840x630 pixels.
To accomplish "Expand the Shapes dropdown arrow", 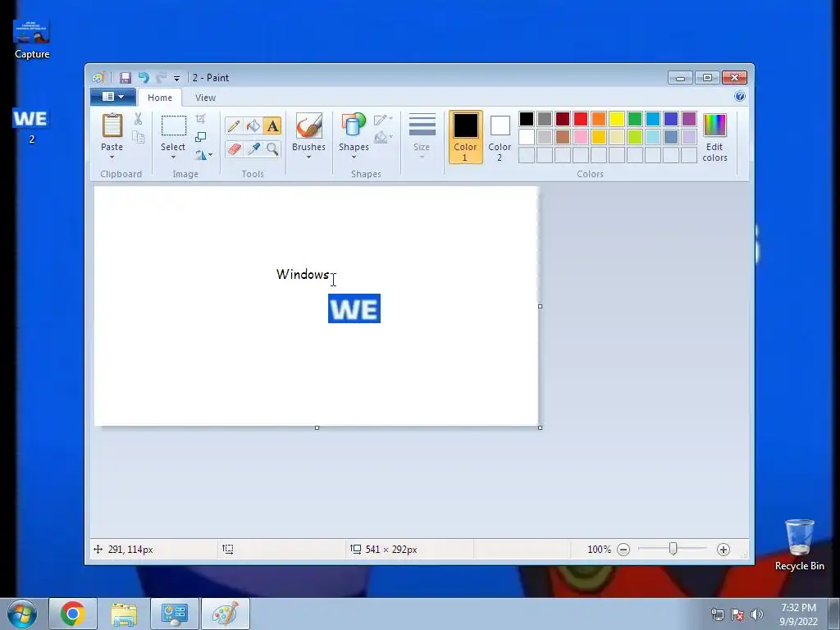I will 354,157.
